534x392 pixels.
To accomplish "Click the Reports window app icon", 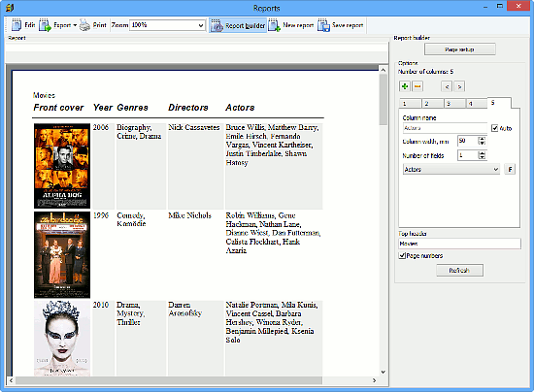I will [10, 8].
